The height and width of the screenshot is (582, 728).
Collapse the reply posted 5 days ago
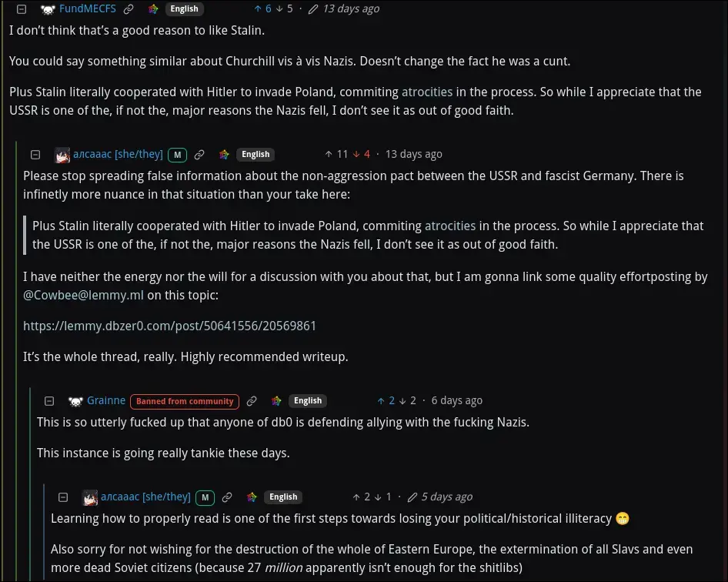[64, 497]
